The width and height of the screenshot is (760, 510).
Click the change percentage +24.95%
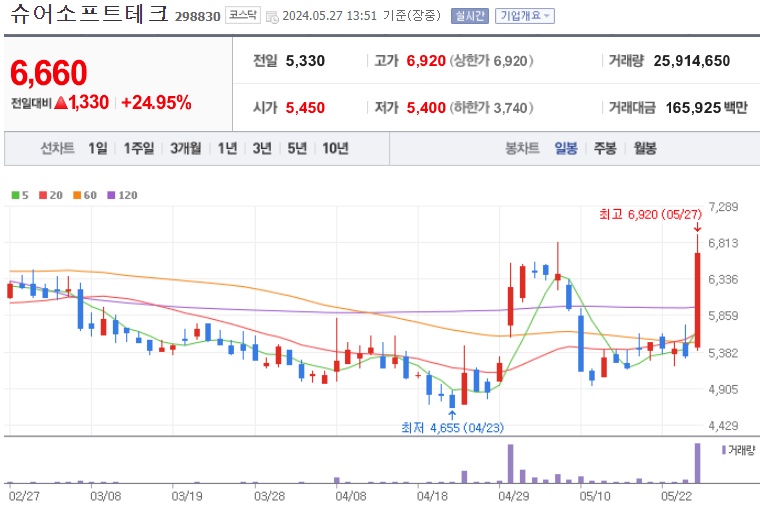(156, 102)
